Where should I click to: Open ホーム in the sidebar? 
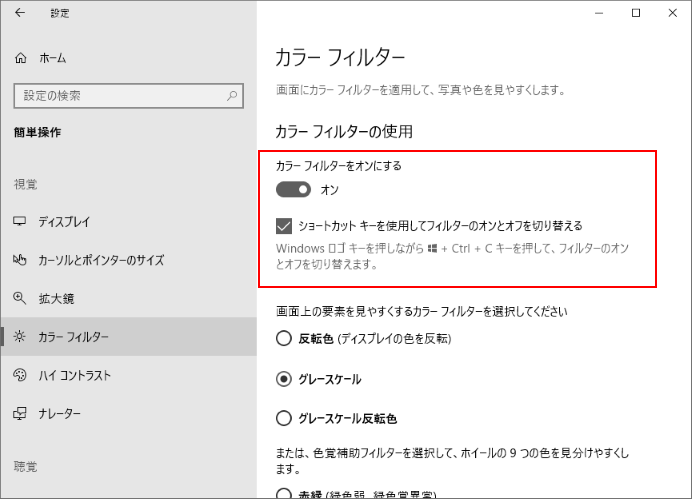128,58
